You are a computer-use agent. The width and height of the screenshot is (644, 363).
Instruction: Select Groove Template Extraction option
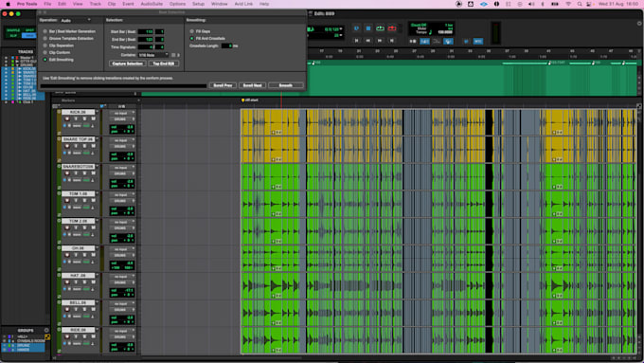45,38
